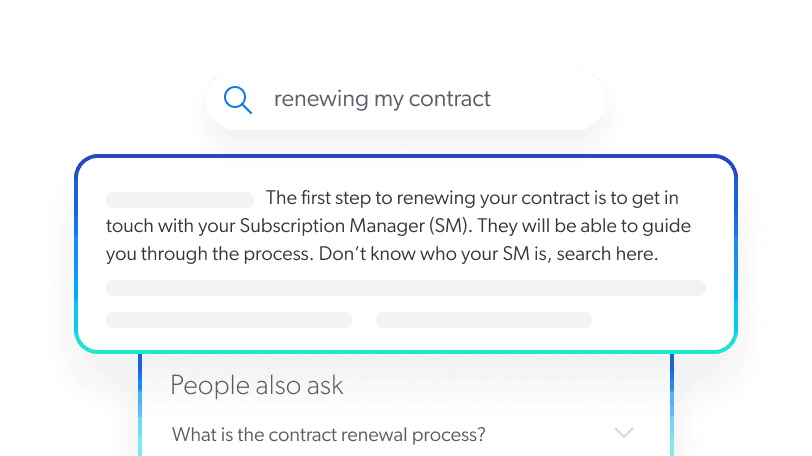Click the magnifying glass search icon
812x456 pixels.
click(x=237, y=99)
